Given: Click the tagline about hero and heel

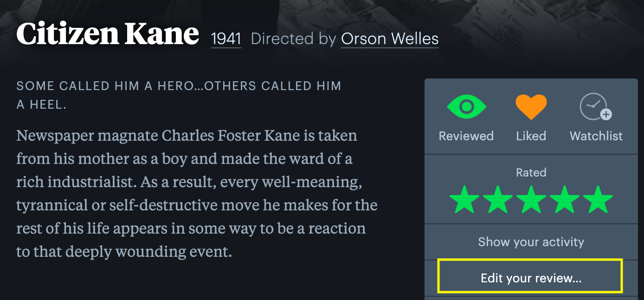Looking at the screenshot, I should (179, 95).
